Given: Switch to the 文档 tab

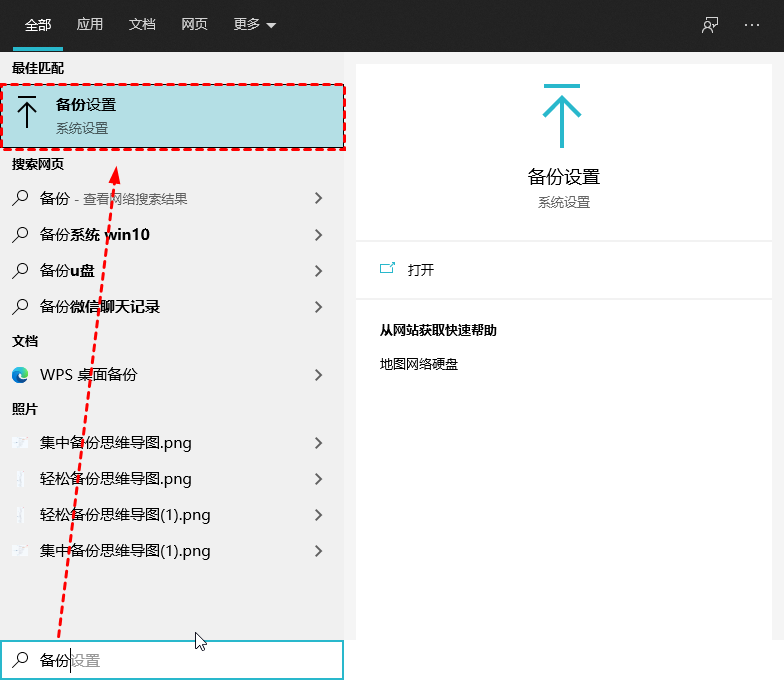Looking at the screenshot, I should pos(142,25).
